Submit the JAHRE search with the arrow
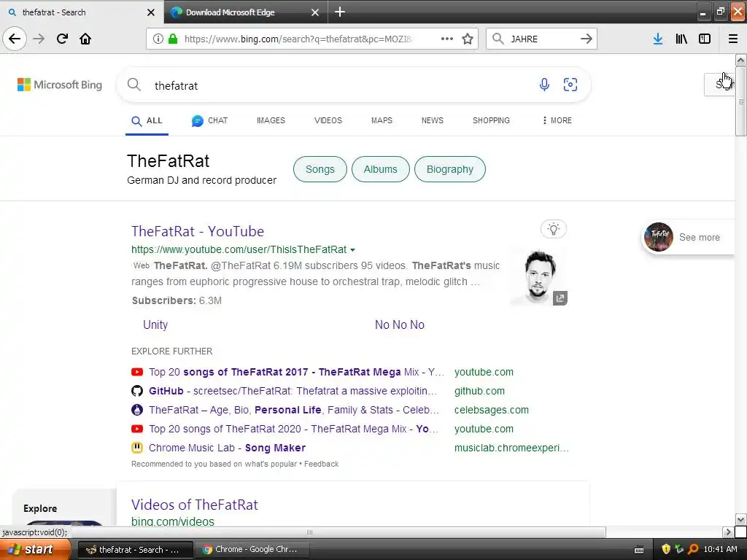The image size is (747, 560). point(587,39)
